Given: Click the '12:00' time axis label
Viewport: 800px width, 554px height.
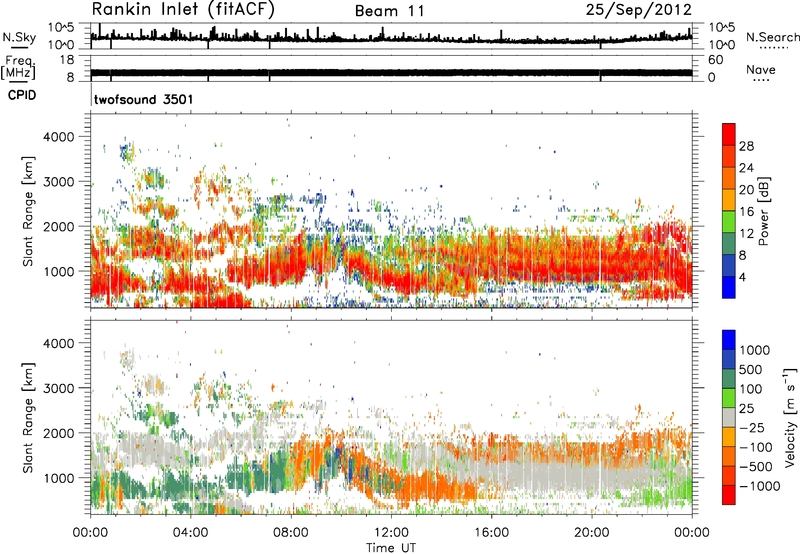Looking at the screenshot, I should click(x=391, y=533).
